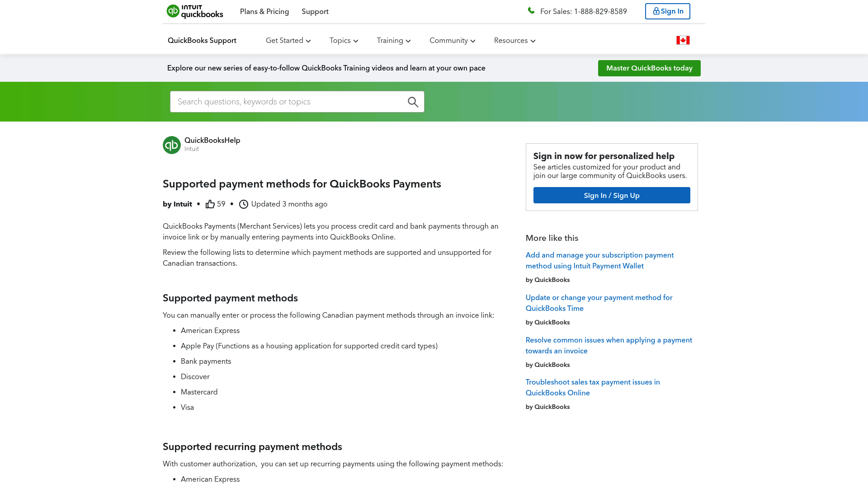The image size is (868, 488).
Task: Click the Sign In button in header
Action: pos(667,11)
